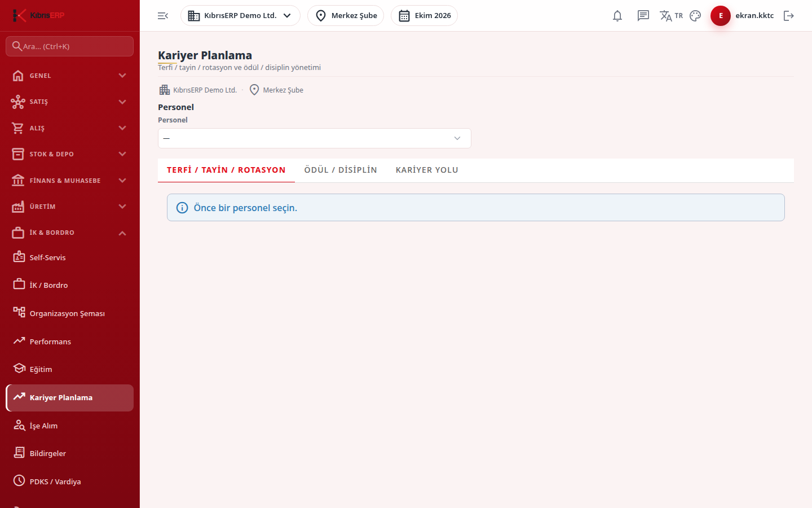Viewport: 812px width, 508px height.
Task: Open the Ekim 2026 period picker
Action: [x=424, y=16]
